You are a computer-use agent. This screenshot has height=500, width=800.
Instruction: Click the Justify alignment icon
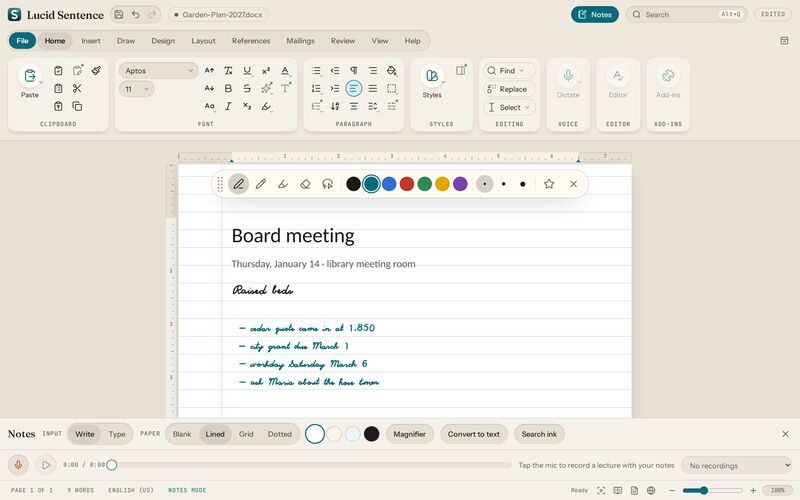(x=373, y=88)
